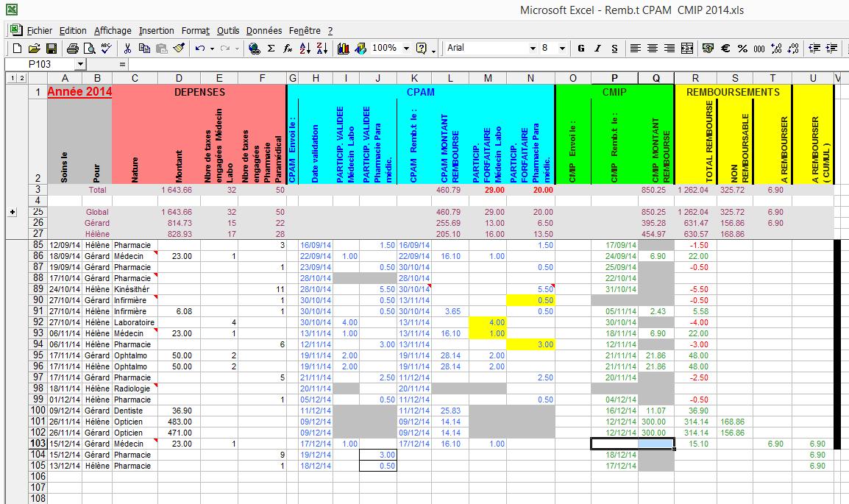Viewport: 849px width, 504px height.
Task: Open the zoom 100% dropdown
Action: [406, 49]
